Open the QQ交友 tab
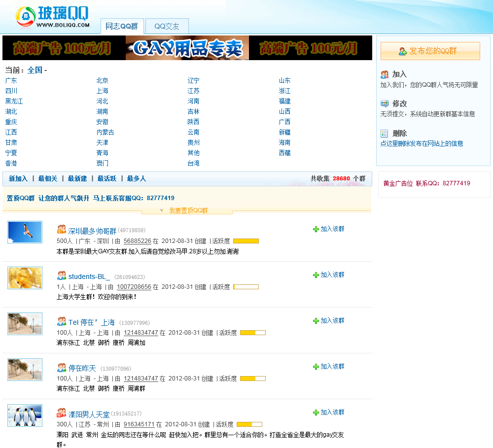The height and width of the screenshot is (448, 493). point(167,26)
